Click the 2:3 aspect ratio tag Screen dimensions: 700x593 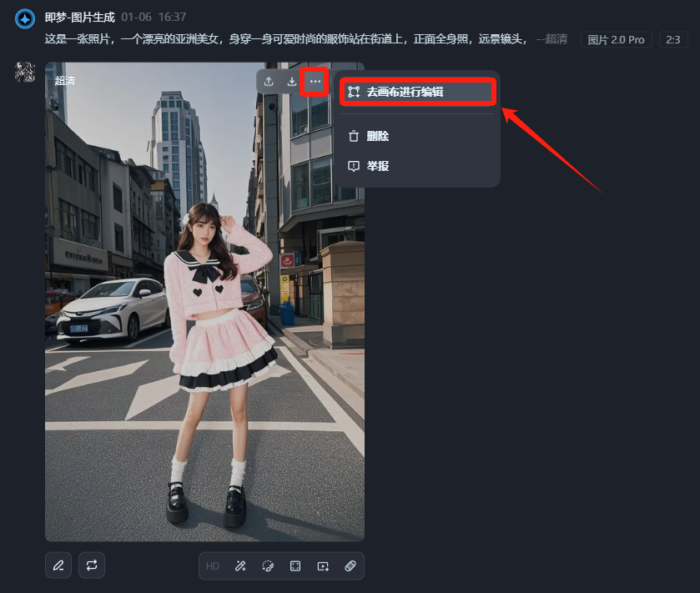click(675, 39)
